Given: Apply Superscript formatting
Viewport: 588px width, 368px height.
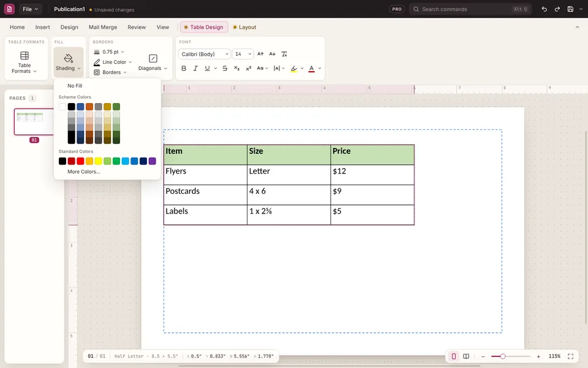Looking at the screenshot, I should pyautogui.click(x=248, y=68).
